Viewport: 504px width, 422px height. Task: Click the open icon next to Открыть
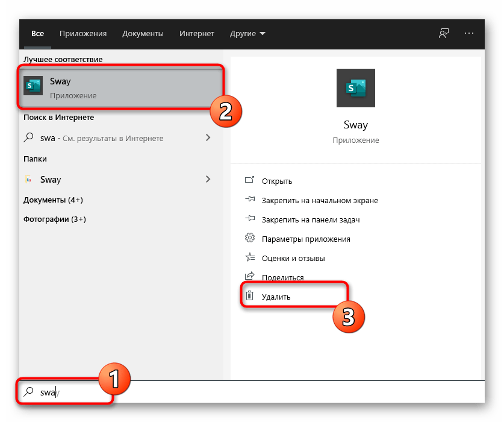(250, 181)
